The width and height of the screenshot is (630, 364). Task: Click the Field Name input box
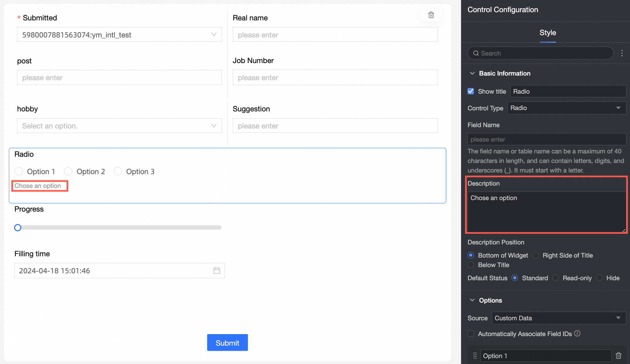point(546,139)
